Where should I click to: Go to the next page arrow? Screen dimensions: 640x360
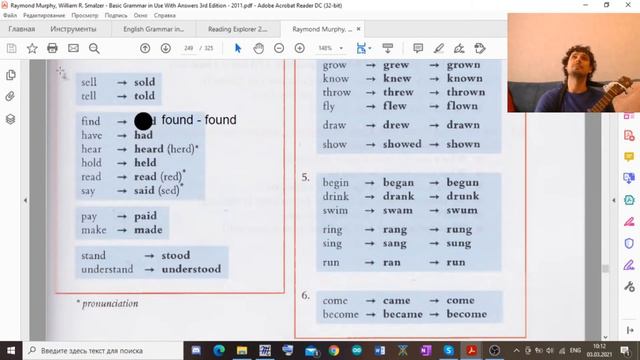tap(166, 48)
